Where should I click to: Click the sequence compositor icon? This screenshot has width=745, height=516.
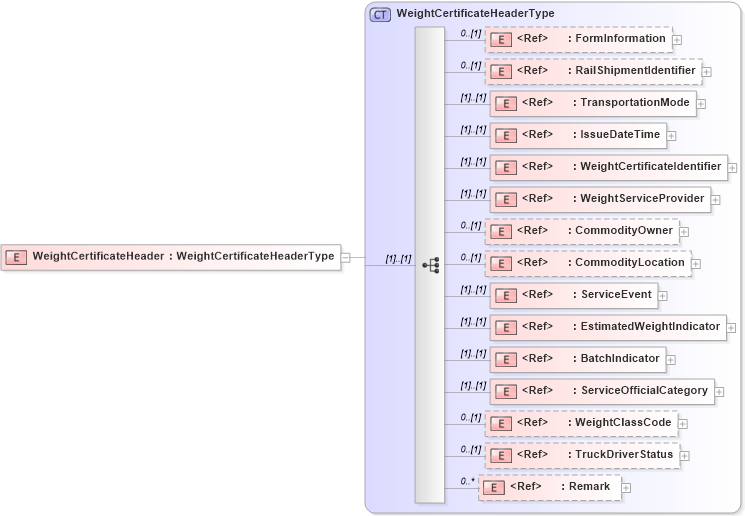point(431,265)
